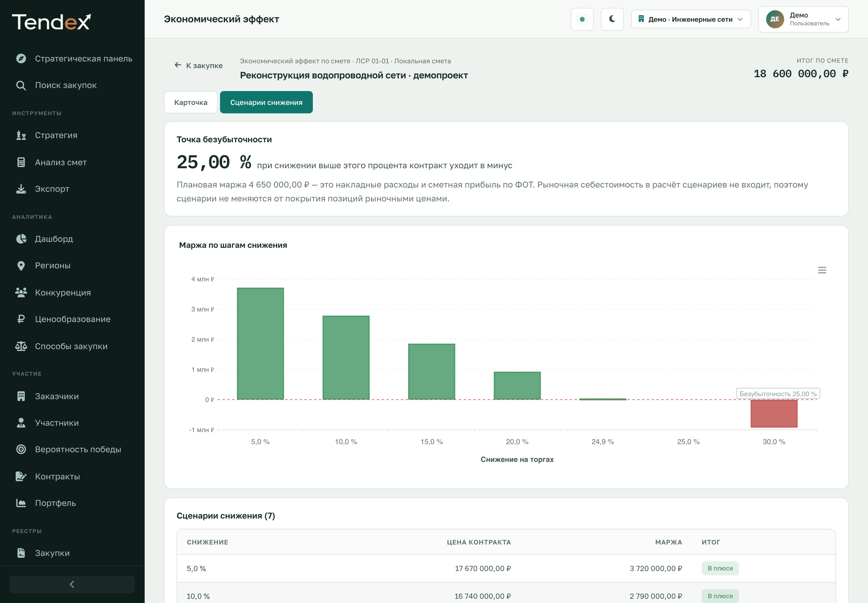The width and height of the screenshot is (868, 603).
Task: Click the Сценарии снижения (7) heading
Action: [x=226, y=516]
